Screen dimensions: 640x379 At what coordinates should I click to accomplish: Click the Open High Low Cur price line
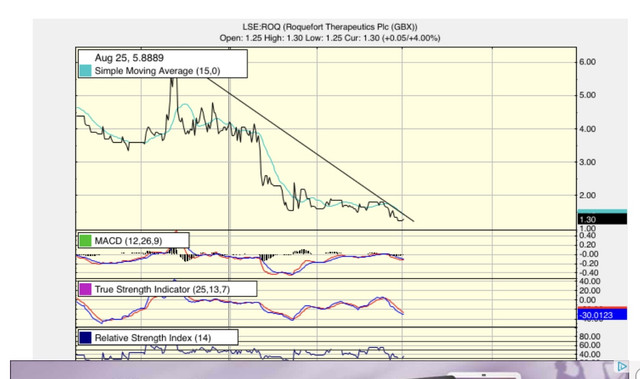coord(330,38)
